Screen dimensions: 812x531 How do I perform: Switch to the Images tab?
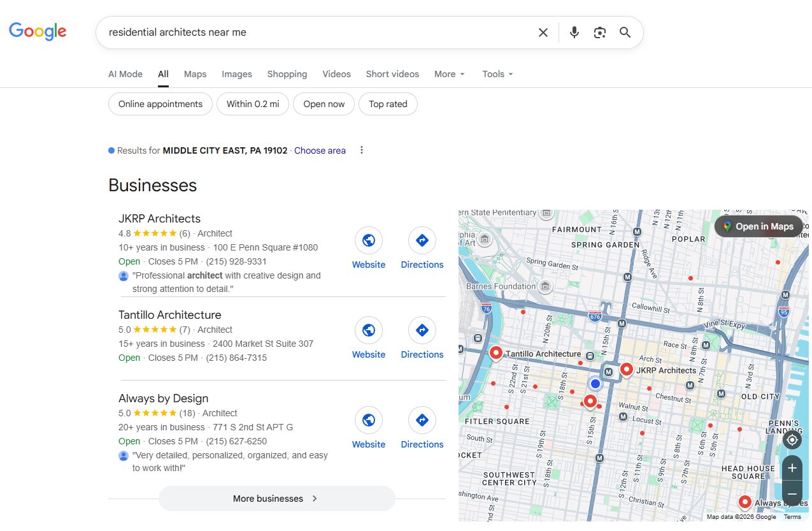click(x=237, y=74)
